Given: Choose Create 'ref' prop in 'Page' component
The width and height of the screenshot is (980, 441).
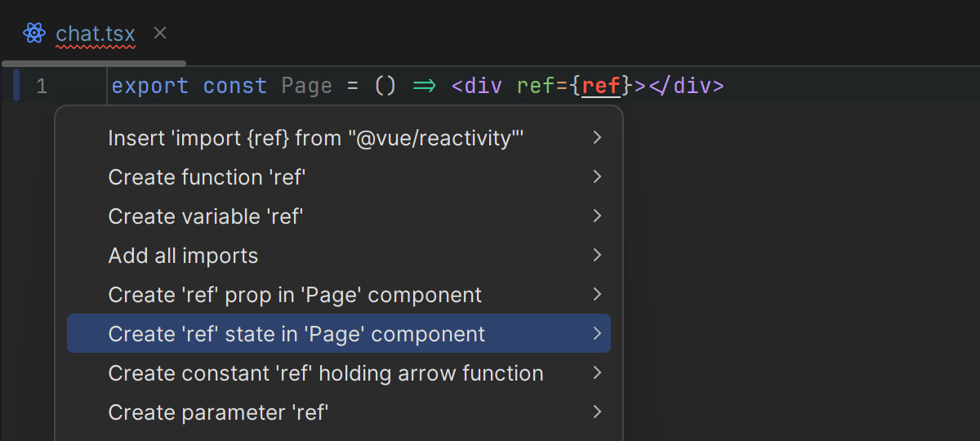Looking at the screenshot, I should click(295, 295).
